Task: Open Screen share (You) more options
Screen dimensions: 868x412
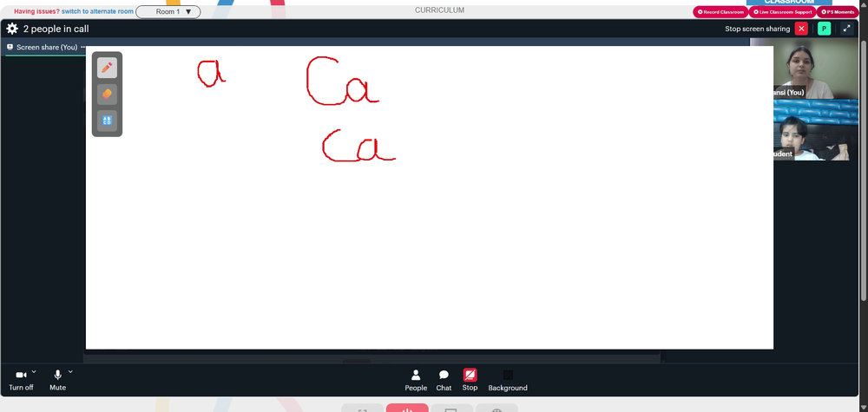Action: coord(83,47)
